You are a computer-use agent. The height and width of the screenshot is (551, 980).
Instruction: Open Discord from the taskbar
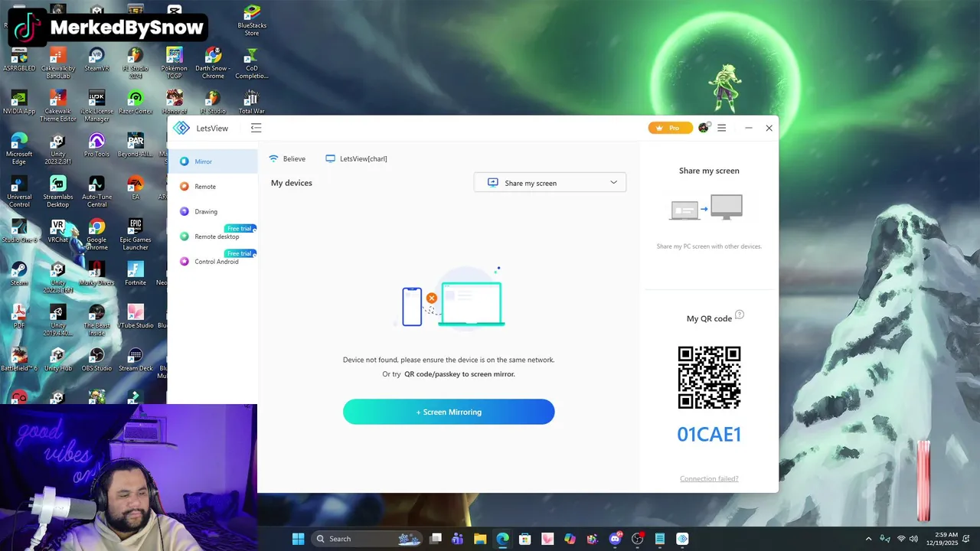click(615, 539)
